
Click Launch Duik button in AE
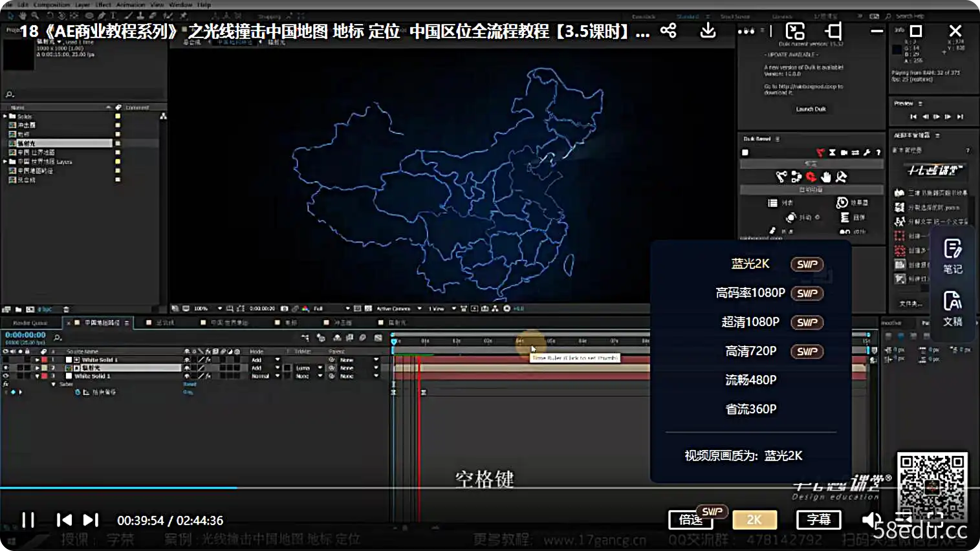(x=811, y=109)
